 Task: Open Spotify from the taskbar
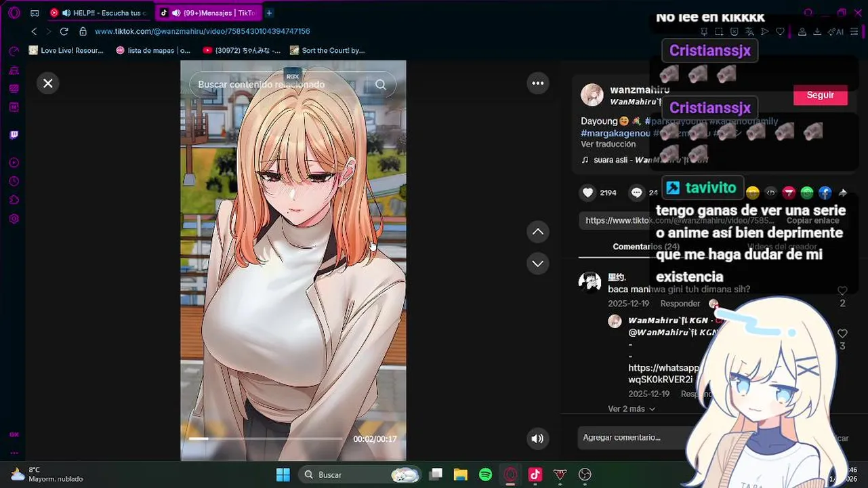(x=485, y=474)
